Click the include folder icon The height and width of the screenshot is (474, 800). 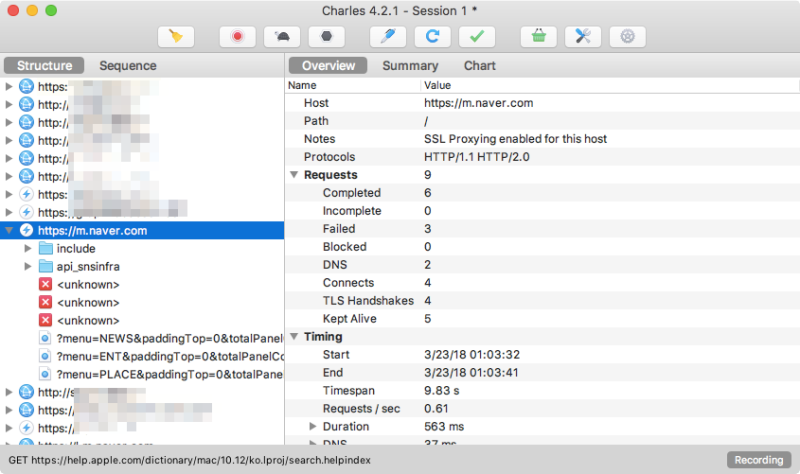[46, 248]
